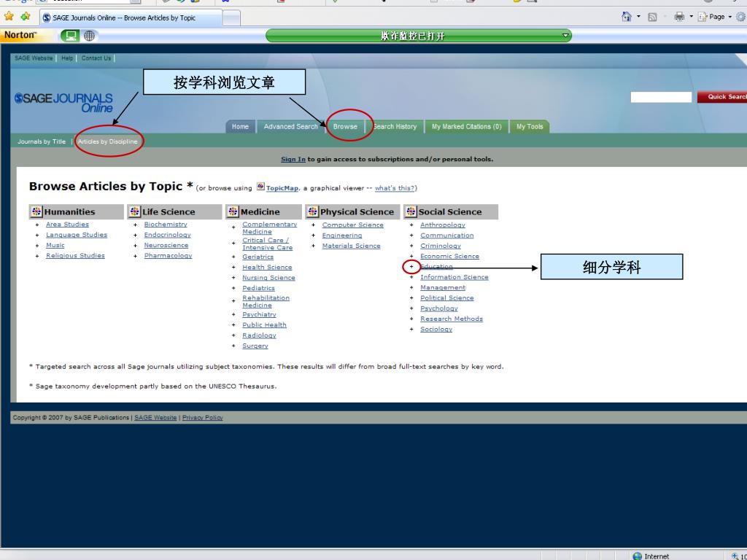
Task: Open the Privacy Policy footer link
Action: click(x=203, y=418)
